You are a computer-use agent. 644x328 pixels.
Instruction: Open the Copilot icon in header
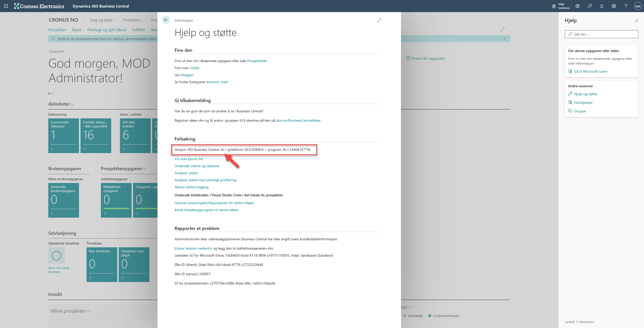point(578,6)
